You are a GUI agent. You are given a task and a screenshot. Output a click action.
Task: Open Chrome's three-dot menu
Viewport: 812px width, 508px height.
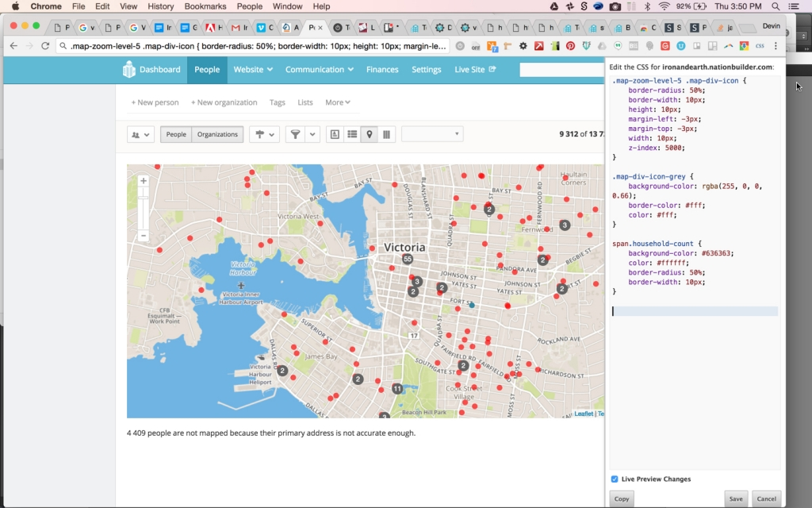(776, 46)
